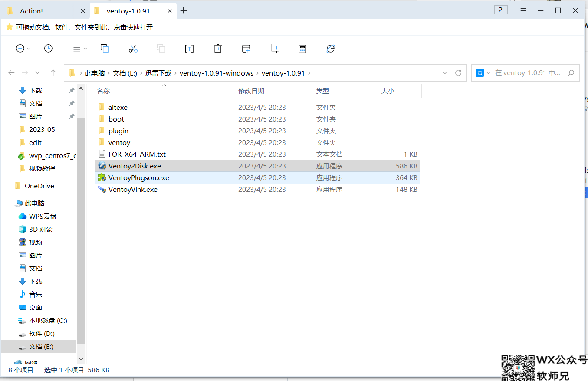
Task: Click 迅雷下载 in the breadcrumb path
Action: tap(158, 73)
